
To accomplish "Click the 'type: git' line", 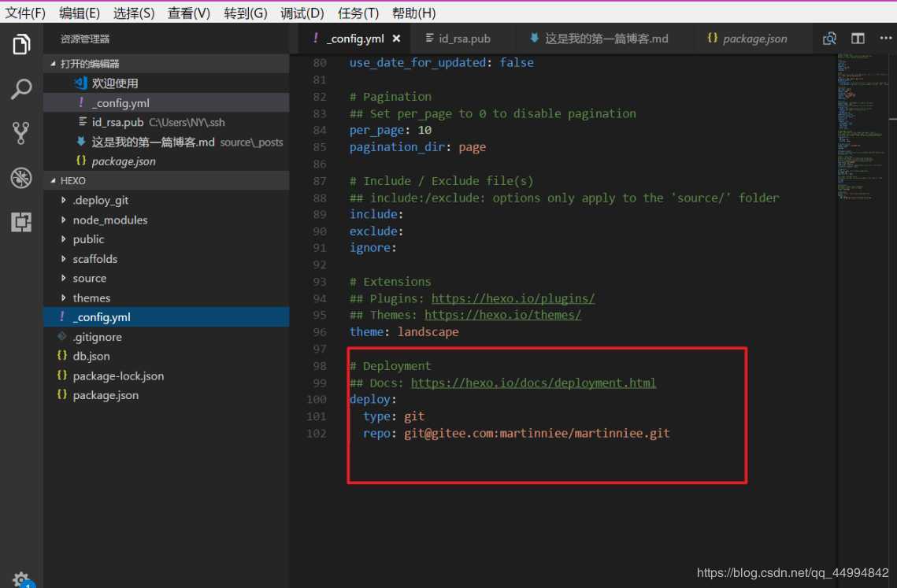I will tap(394, 416).
